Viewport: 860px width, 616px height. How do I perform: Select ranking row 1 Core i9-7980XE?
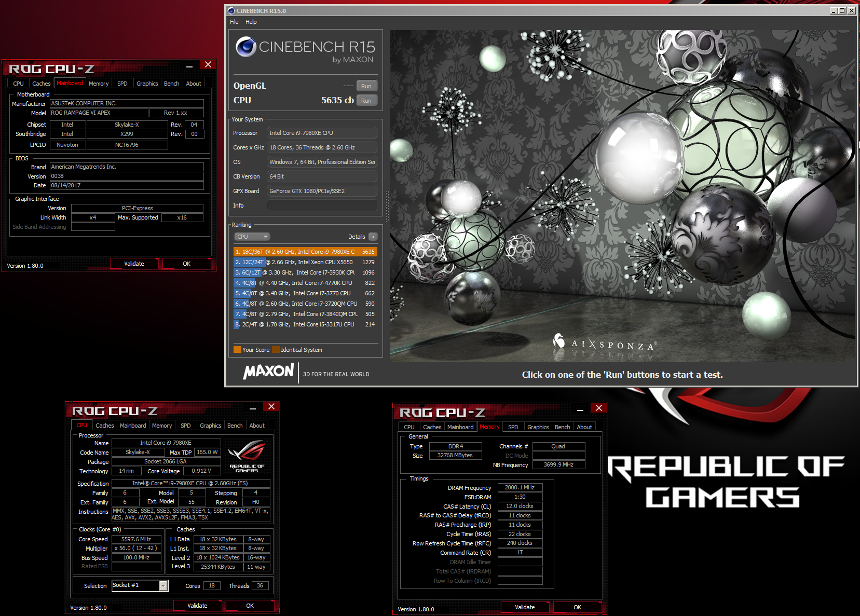[x=306, y=252]
